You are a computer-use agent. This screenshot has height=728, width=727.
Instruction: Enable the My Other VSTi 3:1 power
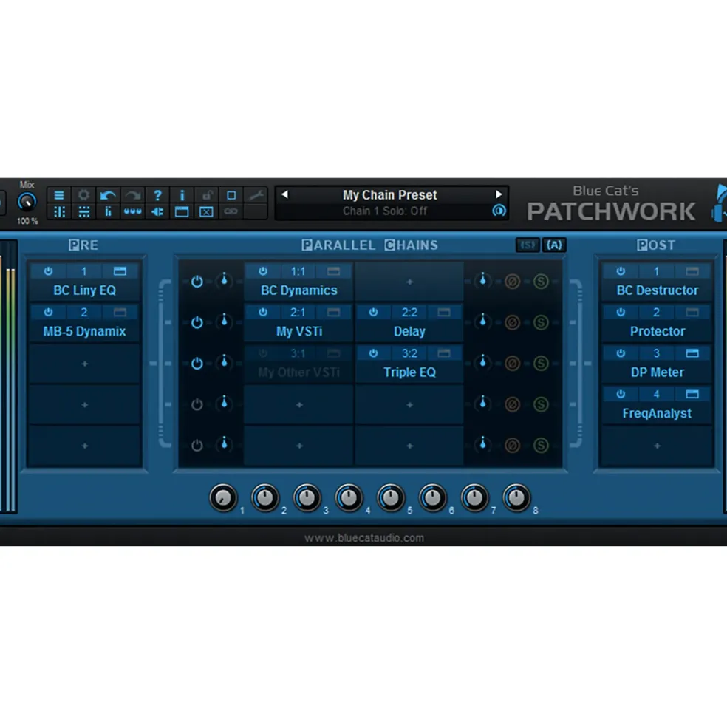point(263,353)
